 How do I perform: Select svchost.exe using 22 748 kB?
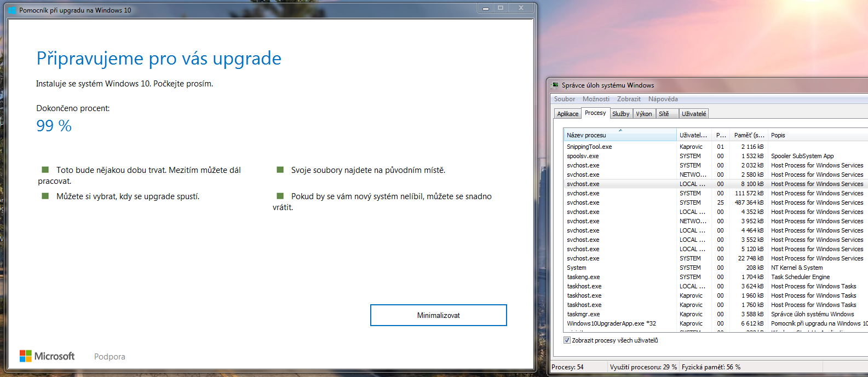tap(716, 258)
